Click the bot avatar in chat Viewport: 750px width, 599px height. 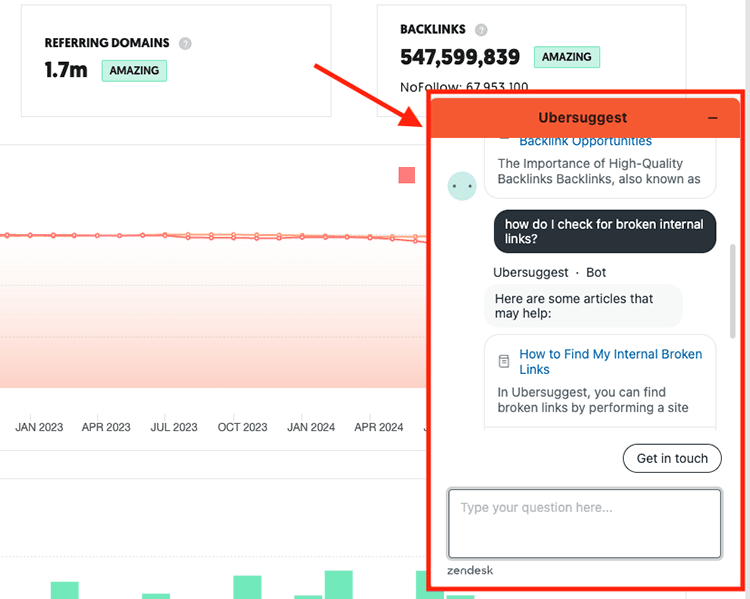pos(462,186)
